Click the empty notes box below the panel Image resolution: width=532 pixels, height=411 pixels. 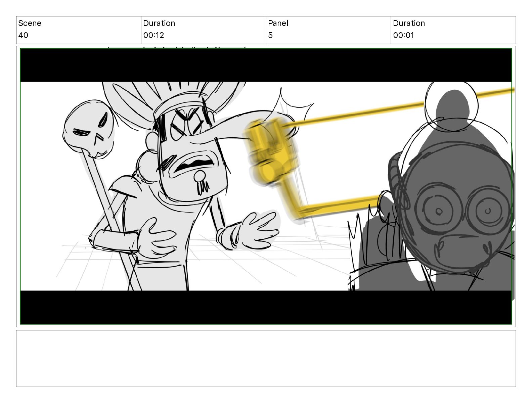coord(266,359)
